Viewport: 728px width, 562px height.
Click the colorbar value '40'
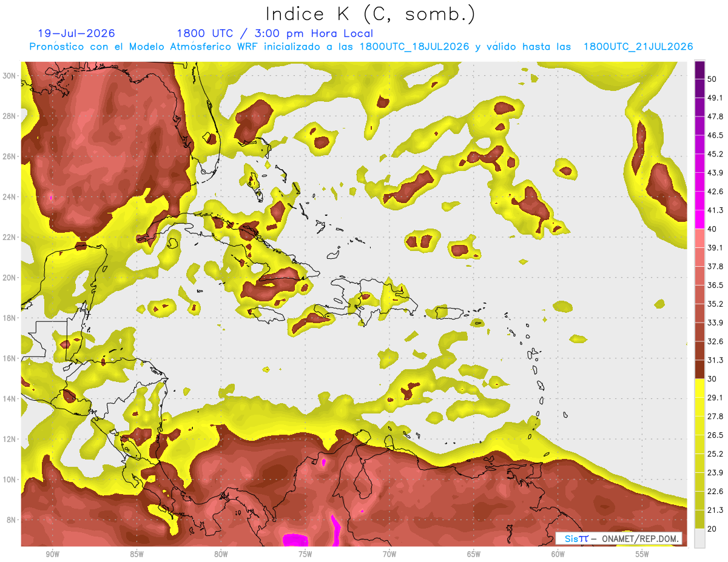coord(712,229)
